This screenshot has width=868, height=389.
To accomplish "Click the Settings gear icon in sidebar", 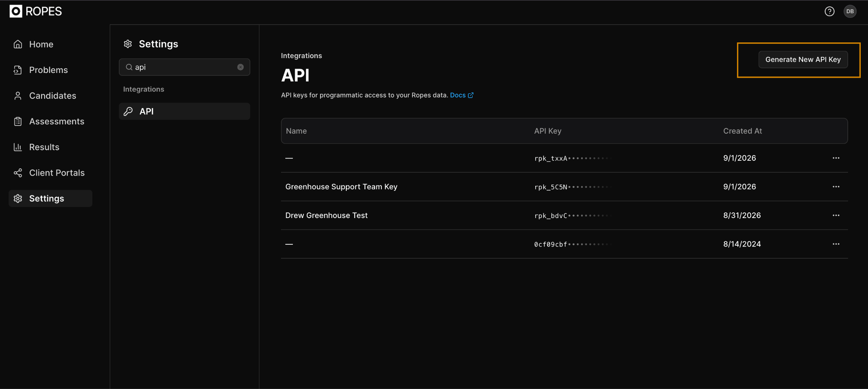I will tap(18, 199).
